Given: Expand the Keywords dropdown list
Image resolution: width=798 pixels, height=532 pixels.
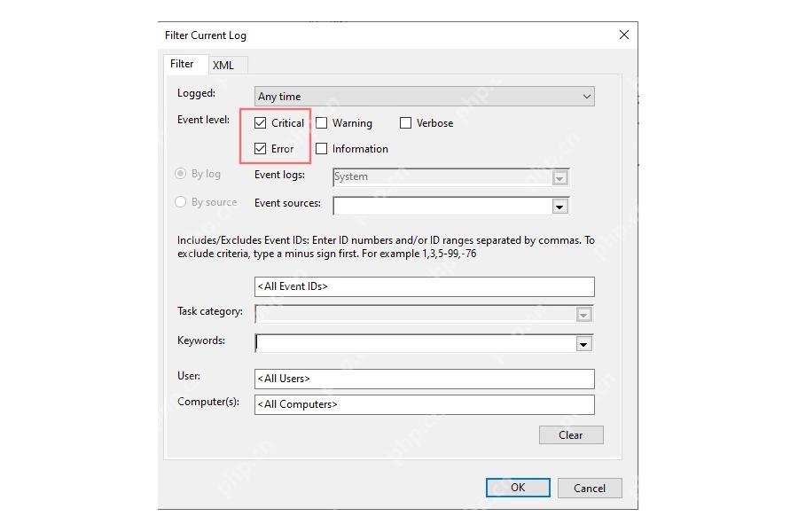Looking at the screenshot, I should 583,344.
